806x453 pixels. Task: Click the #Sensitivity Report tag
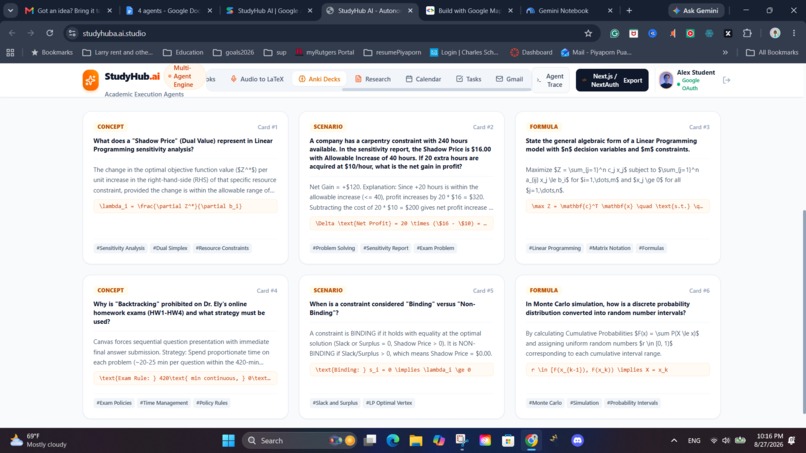click(386, 248)
